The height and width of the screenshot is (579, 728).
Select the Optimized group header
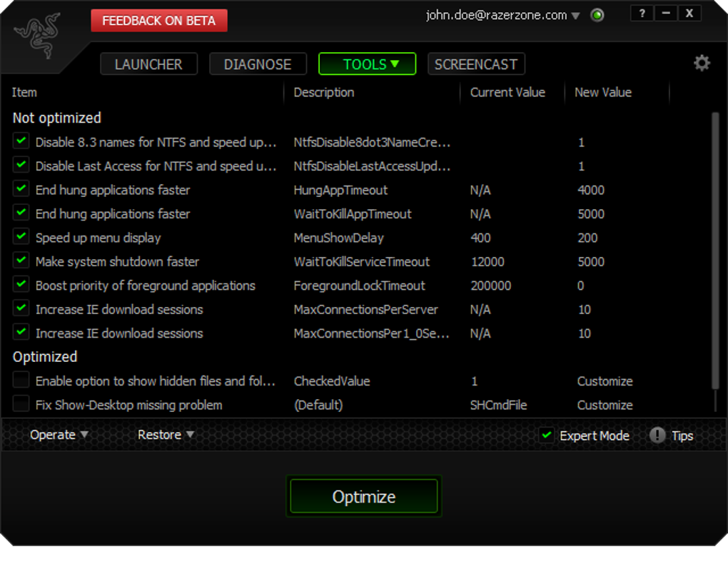tap(44, 356)
